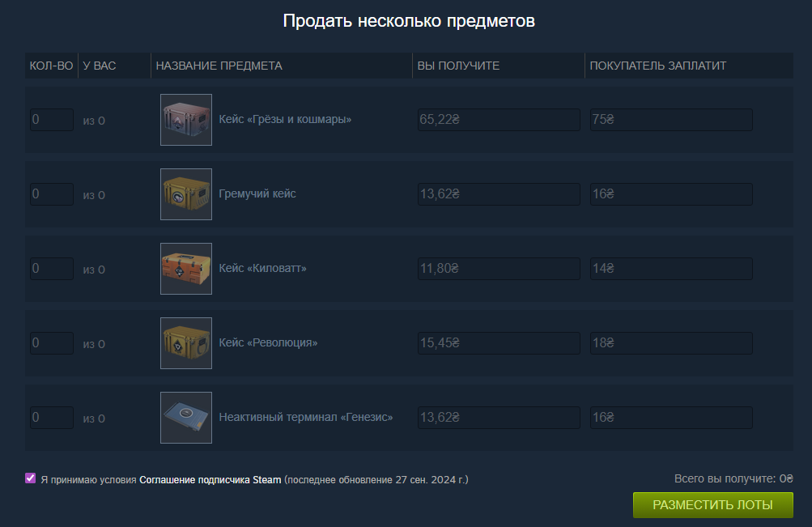This screenshot has width=812, height=527.
Task: Focus quantity field for «Революция» case
Action: click(x=52, y=343)
